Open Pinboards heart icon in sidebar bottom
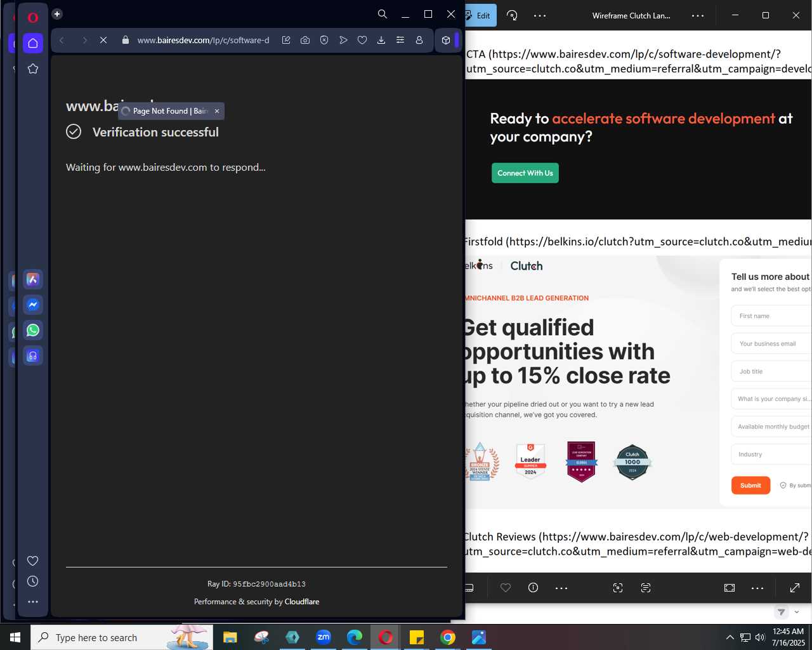This screenshot has width=812, height=650. point(33,561)
